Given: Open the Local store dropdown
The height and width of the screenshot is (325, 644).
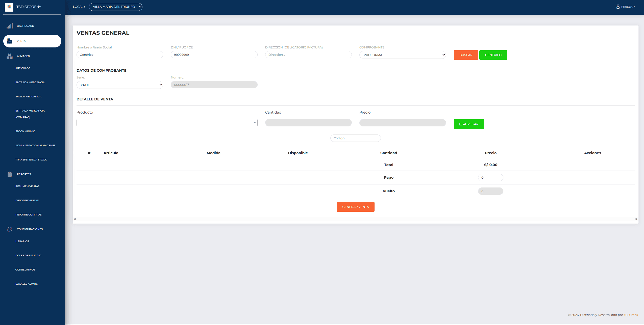Looking at the screenshot, I should pyautogui.click(x=115, y=7).
